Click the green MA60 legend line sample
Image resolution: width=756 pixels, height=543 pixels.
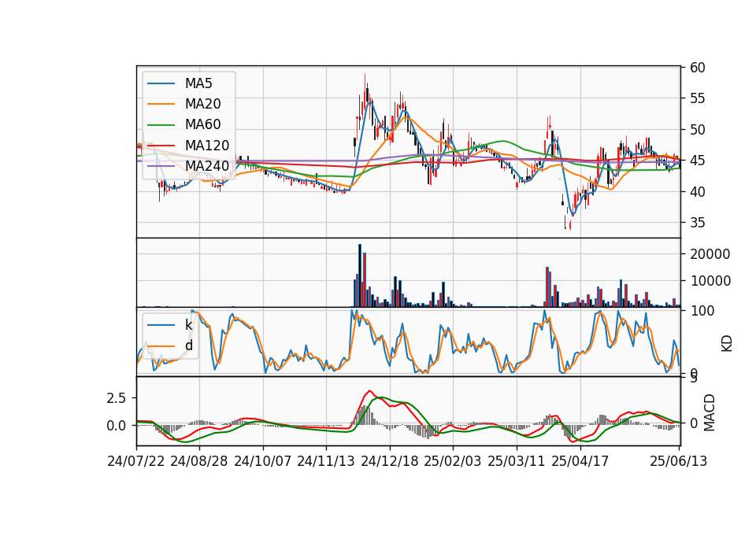pyautogui.click(x=161, y=125)
